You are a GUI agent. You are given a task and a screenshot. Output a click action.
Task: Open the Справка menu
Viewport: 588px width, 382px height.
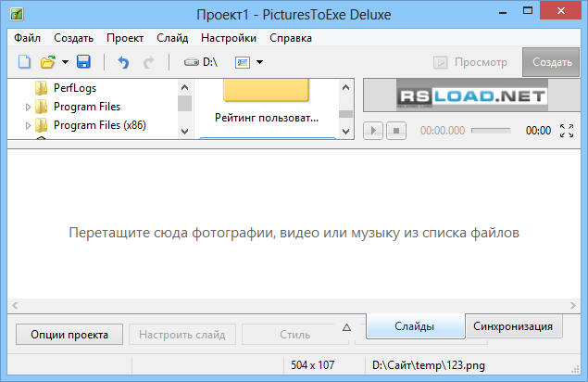[291, 38]
